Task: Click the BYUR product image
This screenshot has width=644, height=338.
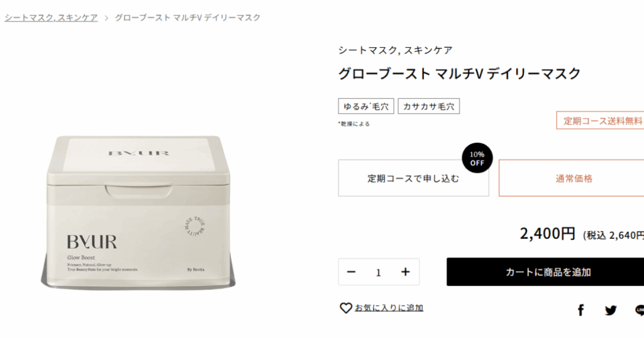Action: point(138,212)
